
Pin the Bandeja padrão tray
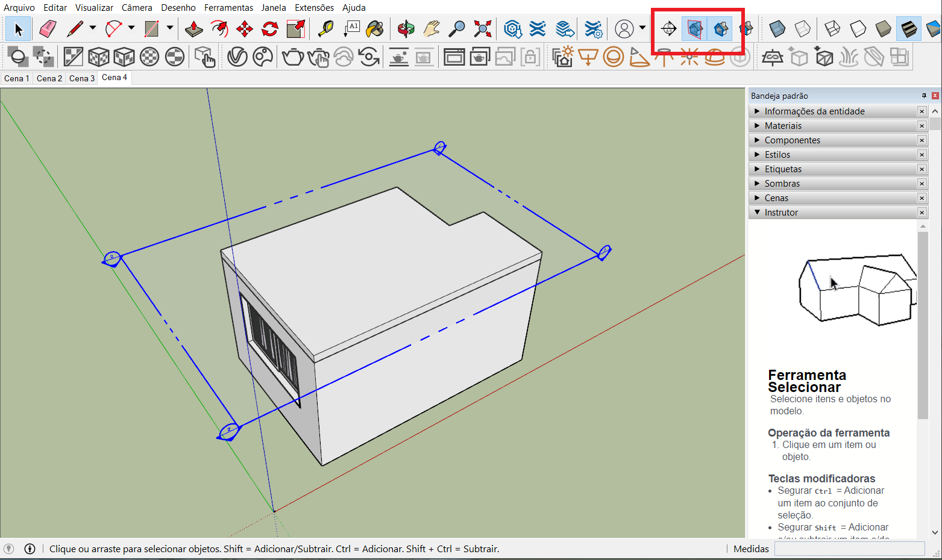[924, 96]
